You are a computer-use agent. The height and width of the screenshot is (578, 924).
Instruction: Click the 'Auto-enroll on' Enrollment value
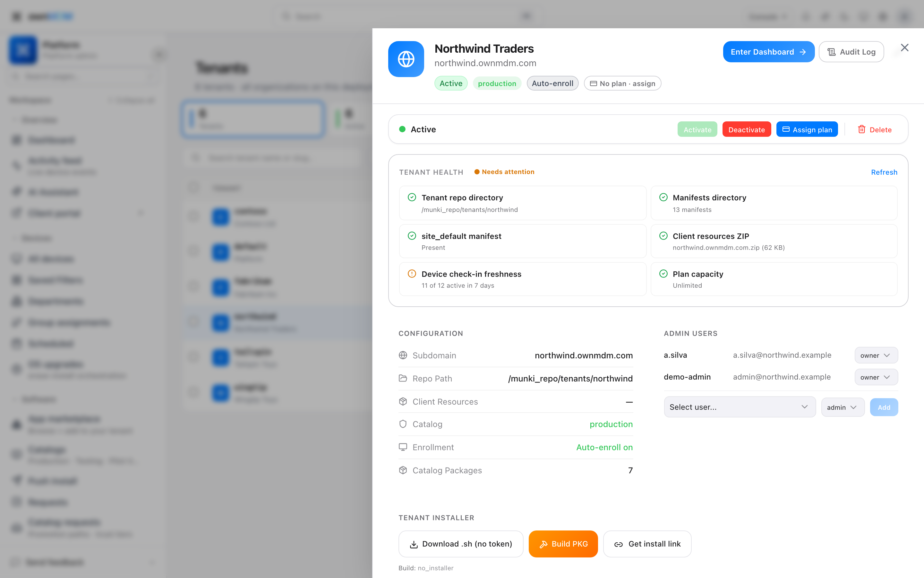604,447
